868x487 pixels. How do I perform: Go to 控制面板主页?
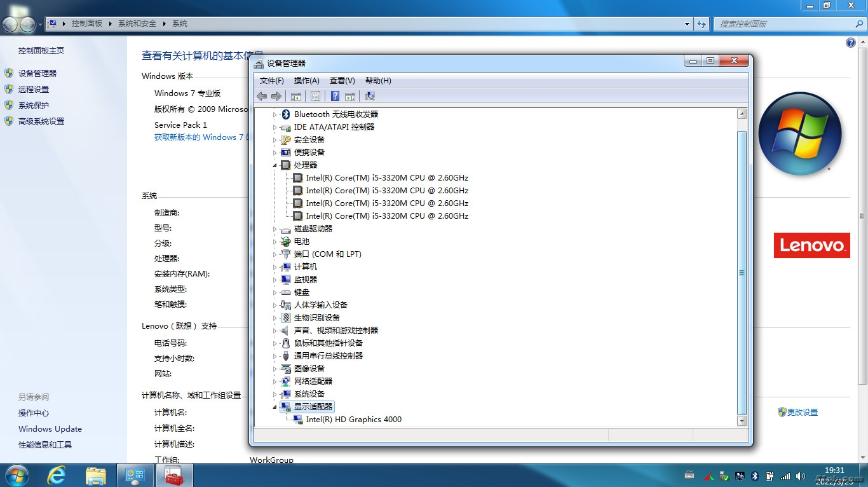pos(41,51)
